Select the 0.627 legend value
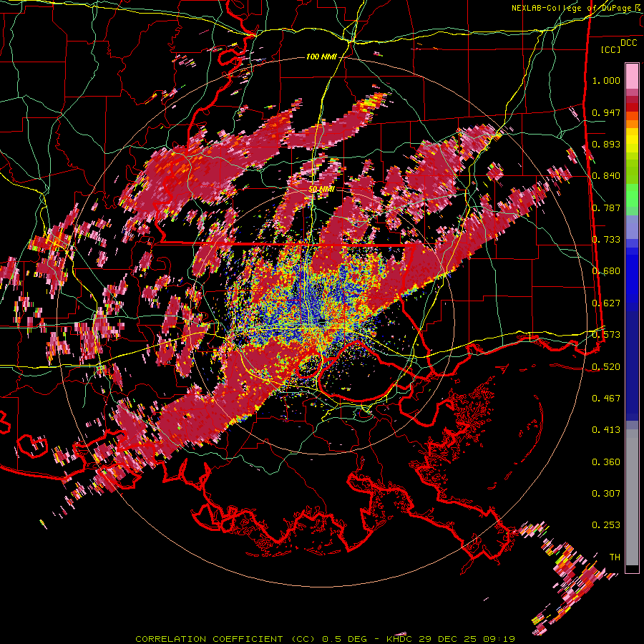The width and height of the screenshot is (644, 644). [606, 303]
